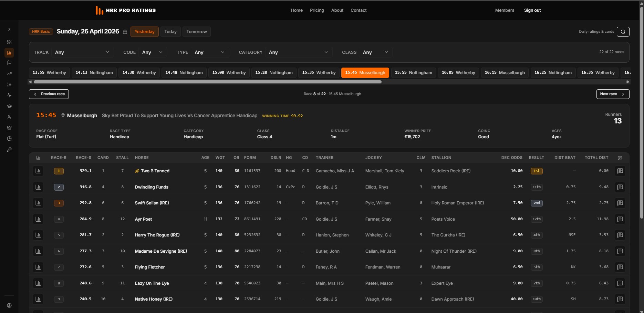Switch to the 13:55 Wetherby race tab

(x=49, y=73)
